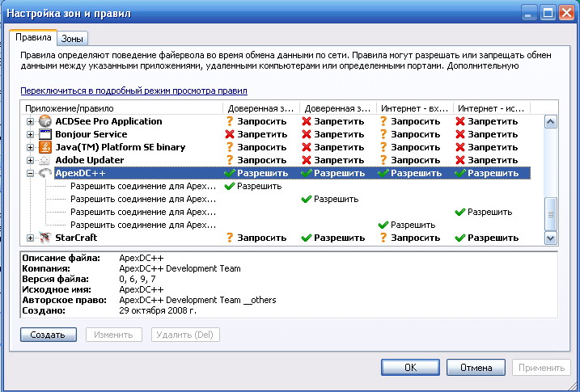Expand the Adobe Updater rules
This screenshot has width=580, height=392.
point(30,160)
